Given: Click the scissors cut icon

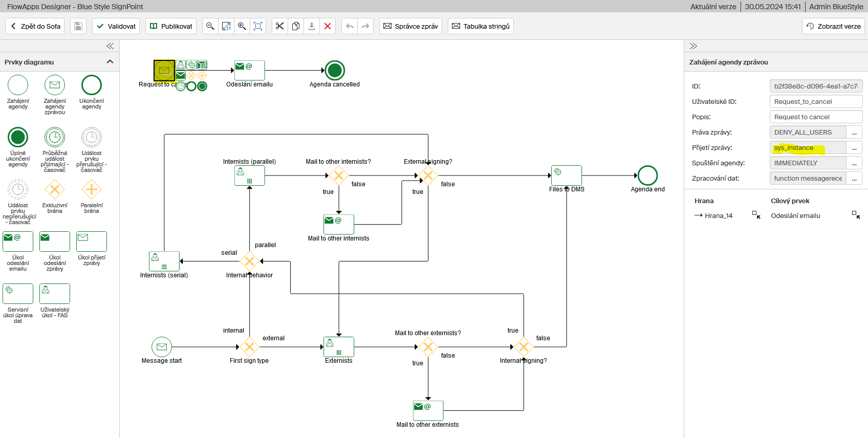Looking at the screenshot, I should tap(279, 26).
